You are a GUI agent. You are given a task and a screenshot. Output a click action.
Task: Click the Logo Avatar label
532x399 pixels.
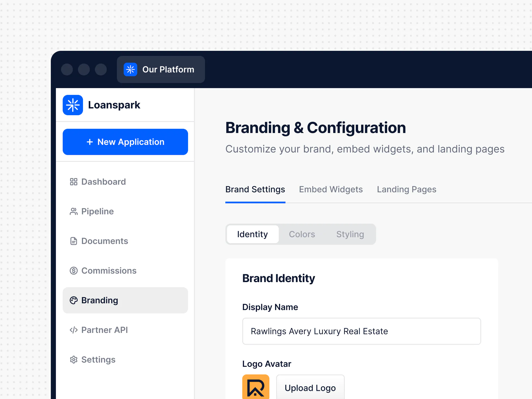(x=267, y=364)
